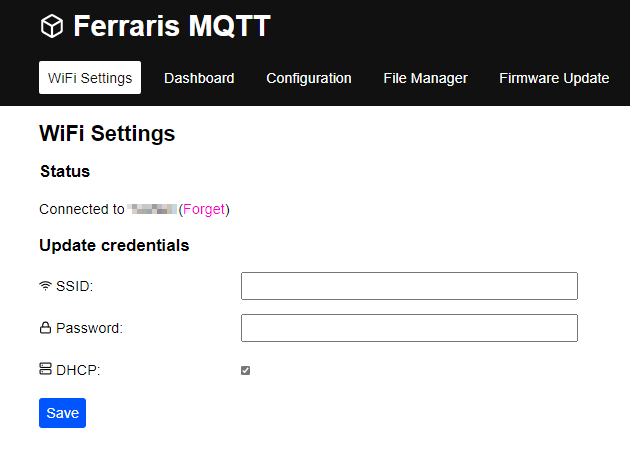Save the updated WiFi credentials
Image resolution: width=630 pixels, height=472 pixels.
pos(62,413)
